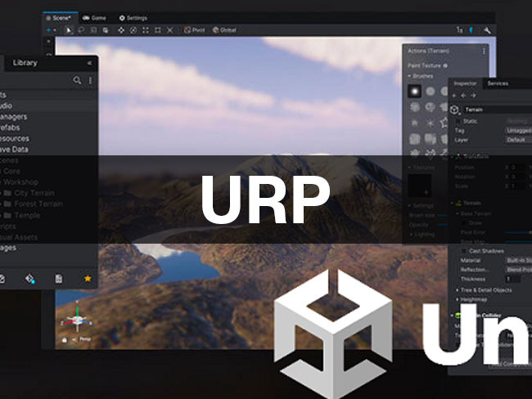Click the back arrow in Inspector
Image resolution: width=532 pixels, height=399 pixels.
coord(463,96)
